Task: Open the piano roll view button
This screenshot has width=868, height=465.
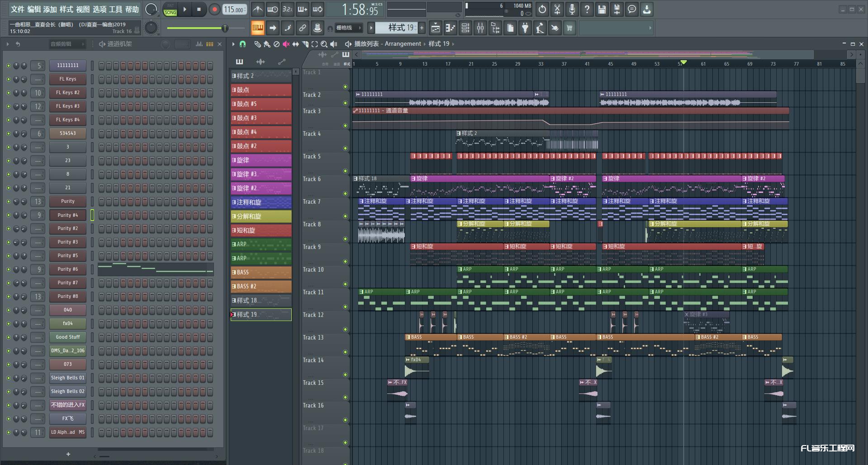Action: click(x=451, y=28)
